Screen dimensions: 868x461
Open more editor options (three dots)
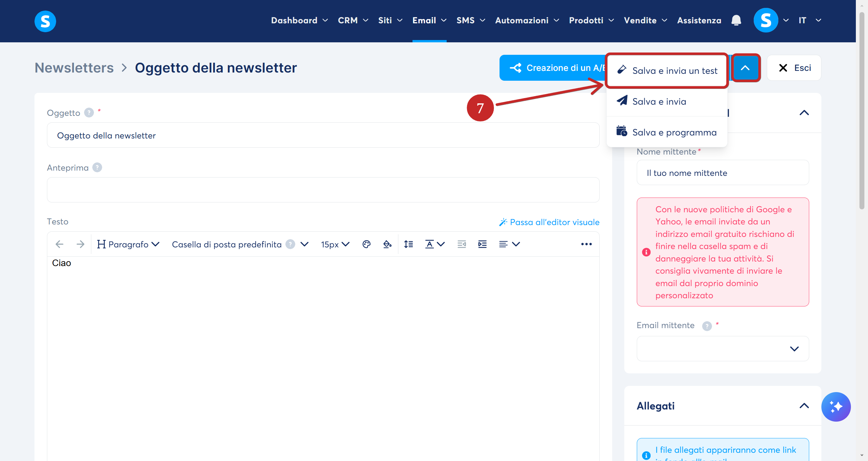click(586, 244)
